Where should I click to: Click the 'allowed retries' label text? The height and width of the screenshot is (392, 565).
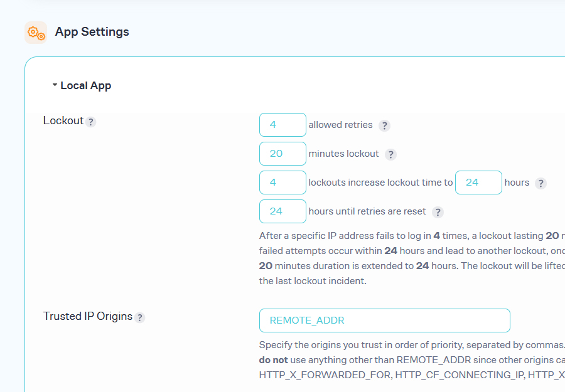click(x=340, y=125)
